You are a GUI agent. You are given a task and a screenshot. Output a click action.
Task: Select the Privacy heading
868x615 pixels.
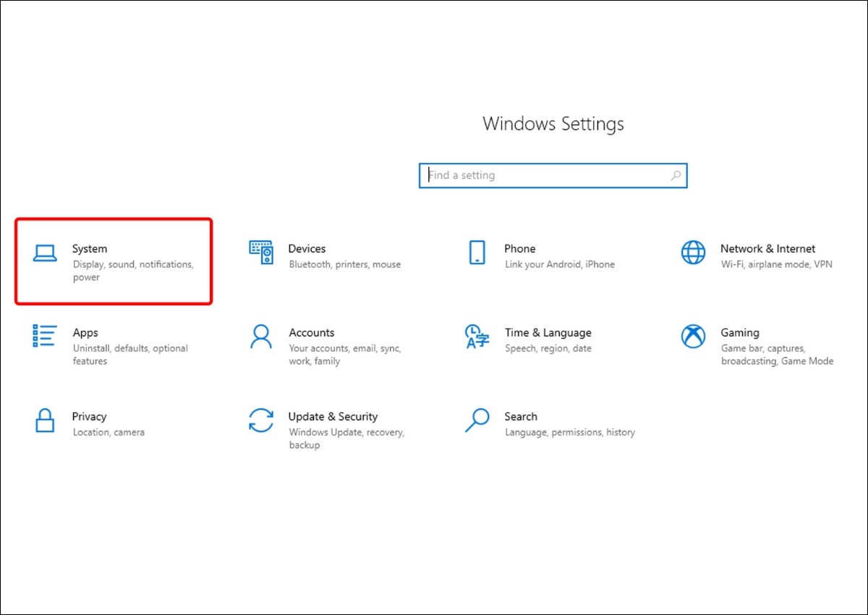click(89, 417)
